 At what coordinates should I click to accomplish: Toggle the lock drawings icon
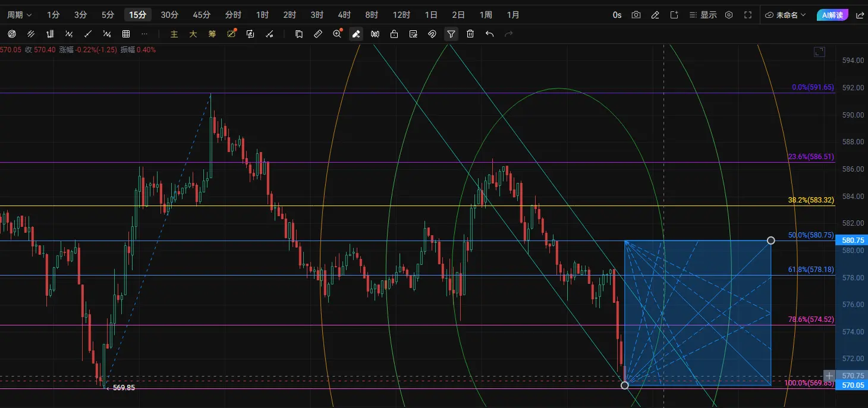[x=394, y=34]
